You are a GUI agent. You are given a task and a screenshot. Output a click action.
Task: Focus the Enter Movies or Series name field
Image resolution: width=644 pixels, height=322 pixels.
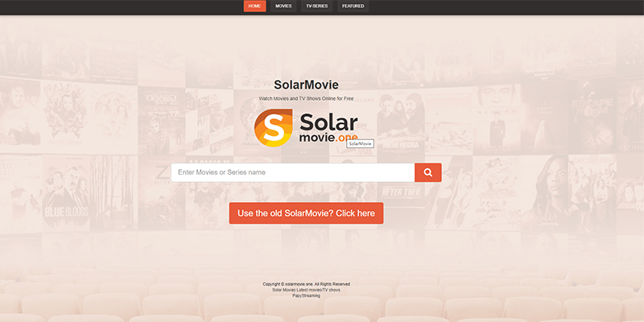click(x=293, y=172)
